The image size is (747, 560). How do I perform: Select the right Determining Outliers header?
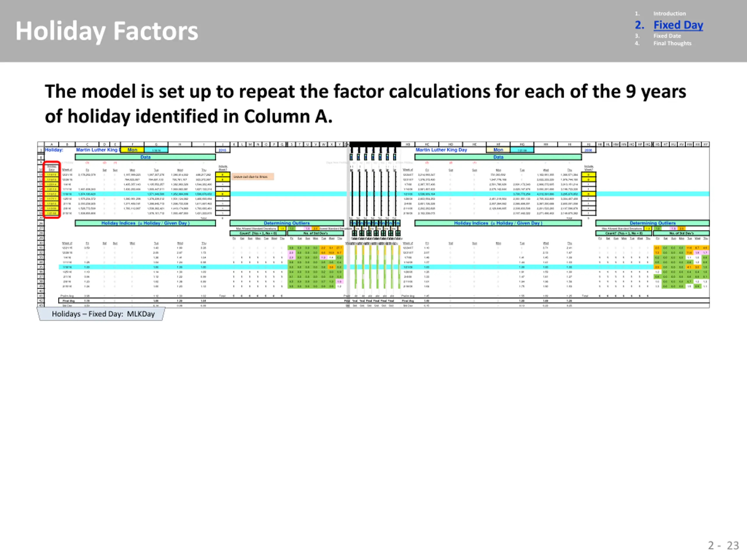(652, 223)
